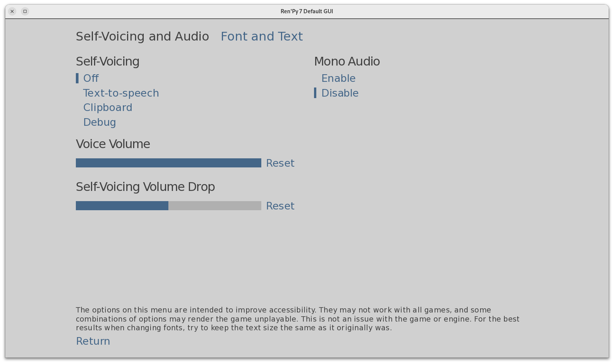
Task: Click the Mono Audio heading
Action: point(347,61)
